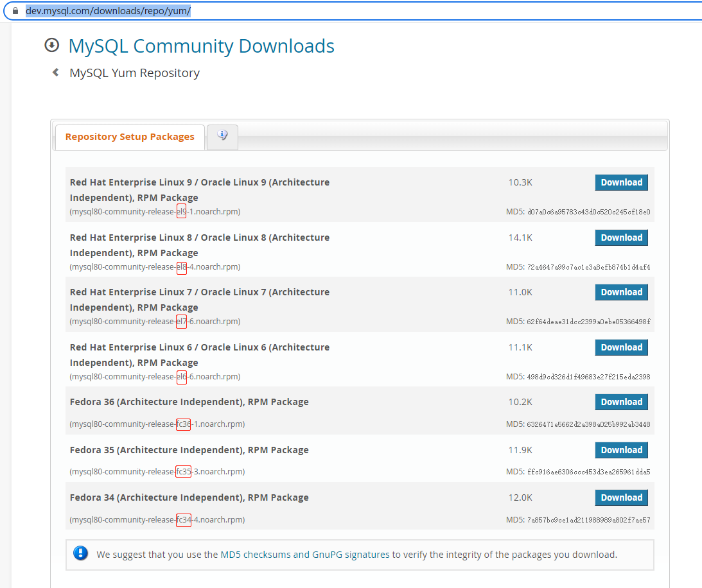Click the lock icon in address bar
This screenshot has width=702, height=588.
pos(15,11)
